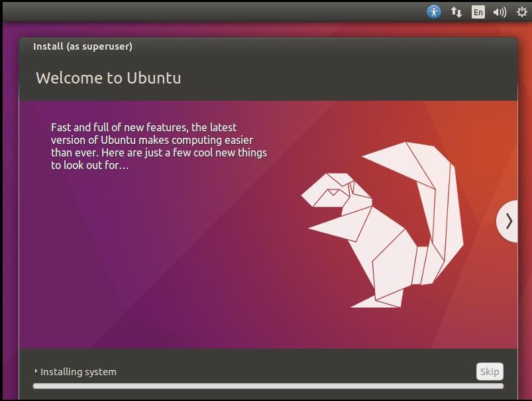The image size is (532, 401).
Task: Click the "Installing system" status label
Action: [x=78, y=372]
